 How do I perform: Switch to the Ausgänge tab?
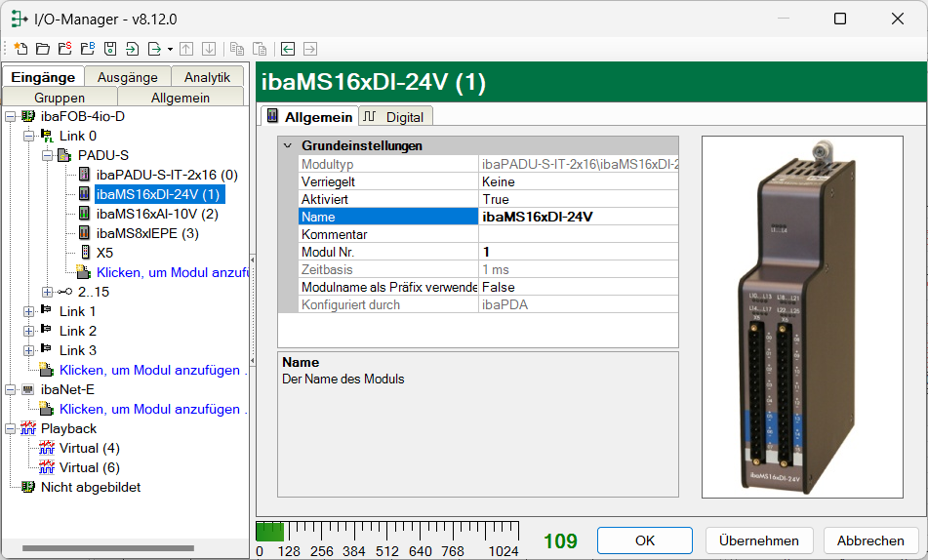click(128, 77)
